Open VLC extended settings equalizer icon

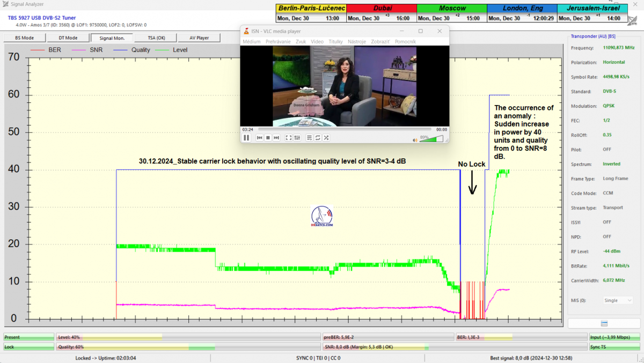pyautogui.click(x=297, y=138)
